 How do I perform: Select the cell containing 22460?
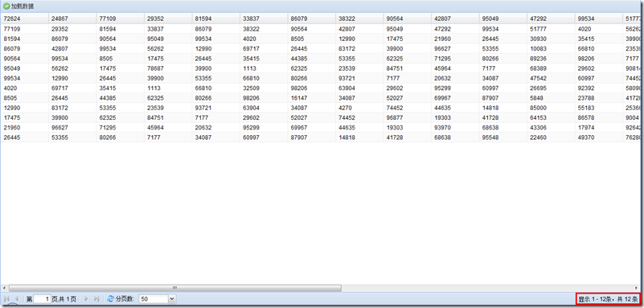pos(552,138)
